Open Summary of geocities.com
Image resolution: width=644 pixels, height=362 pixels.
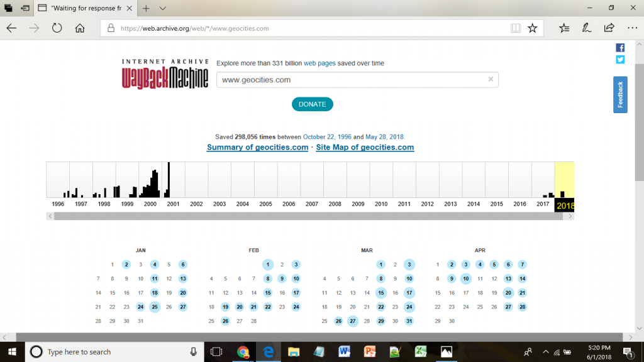257,147
